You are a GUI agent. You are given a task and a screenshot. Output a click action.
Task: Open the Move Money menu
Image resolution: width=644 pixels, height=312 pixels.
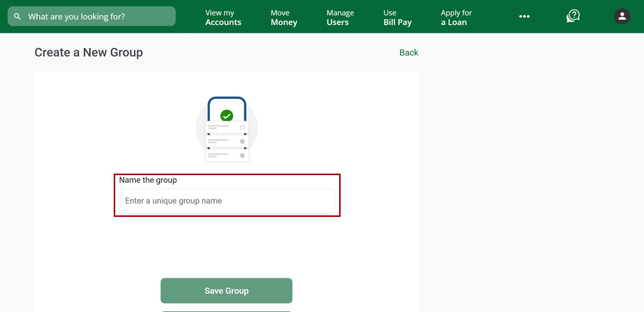283,17
